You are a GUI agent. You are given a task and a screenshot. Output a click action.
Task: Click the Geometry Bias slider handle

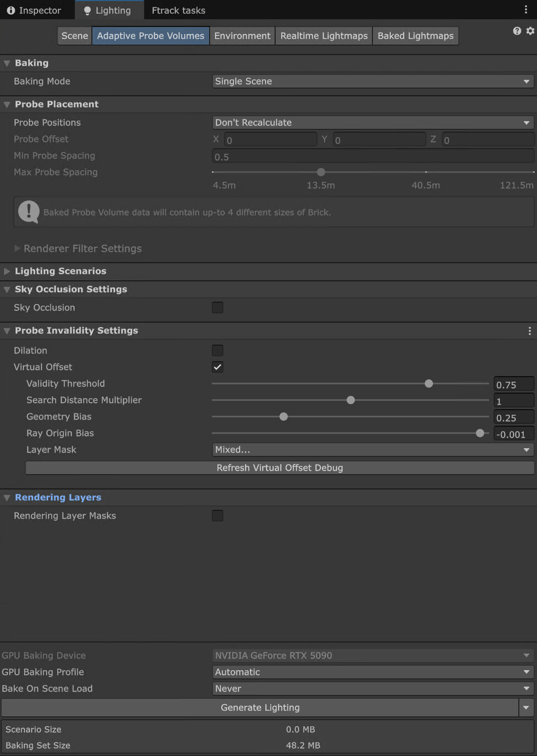[x=283, y=417]
